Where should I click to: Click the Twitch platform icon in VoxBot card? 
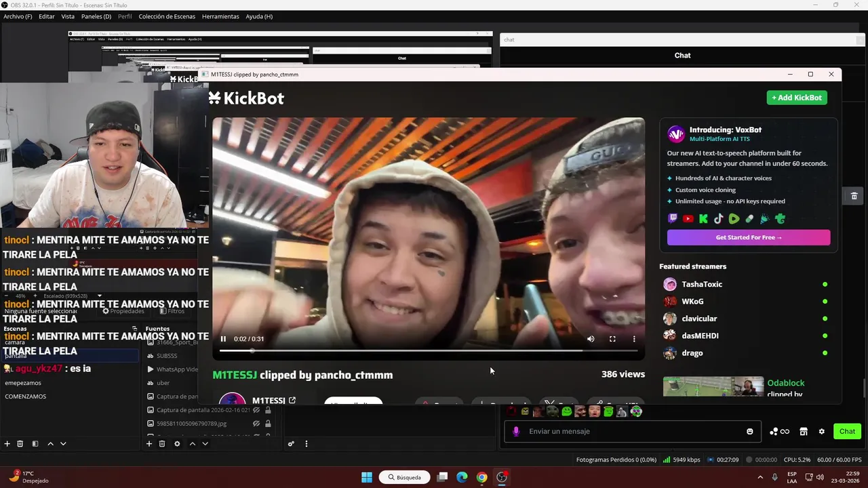tap(673, 219)
